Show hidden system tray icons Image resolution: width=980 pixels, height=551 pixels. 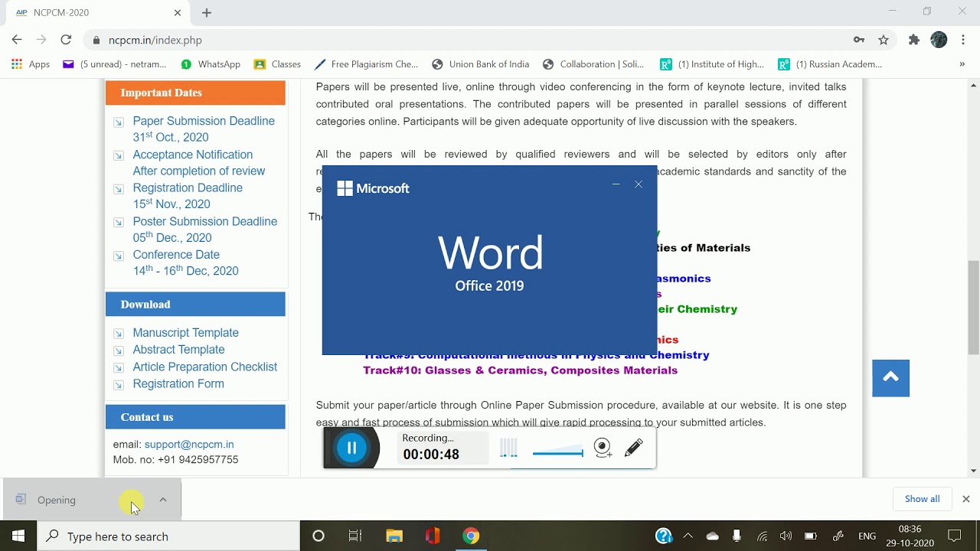pyautogui.click(x=688, y=536)
